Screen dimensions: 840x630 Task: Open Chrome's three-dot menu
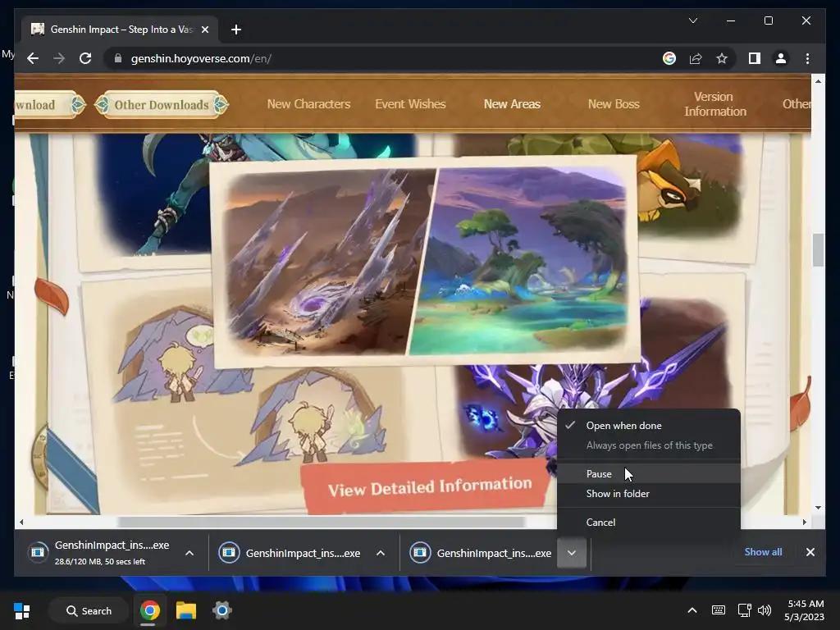(x=807, y=58)
